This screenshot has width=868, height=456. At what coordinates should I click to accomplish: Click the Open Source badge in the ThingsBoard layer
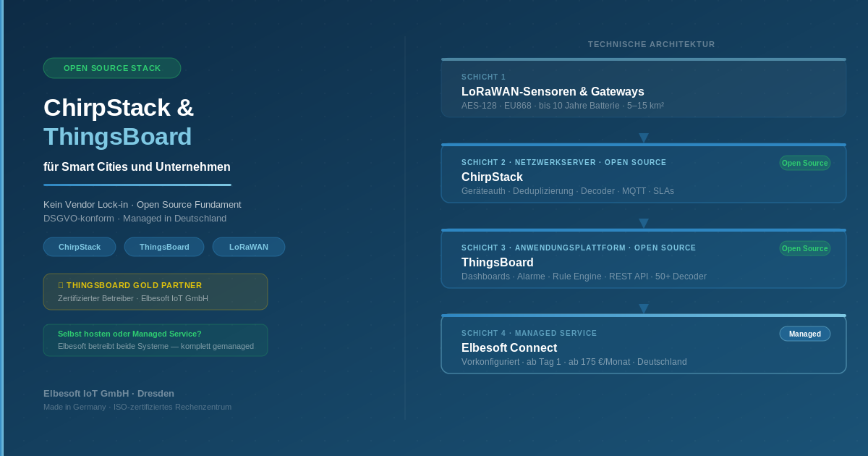point(805,248)
